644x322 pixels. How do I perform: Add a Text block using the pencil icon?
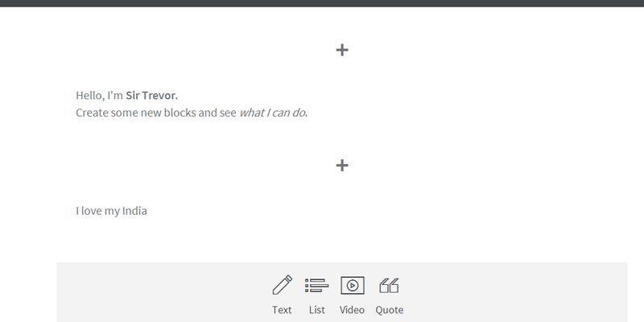(282, 285)
